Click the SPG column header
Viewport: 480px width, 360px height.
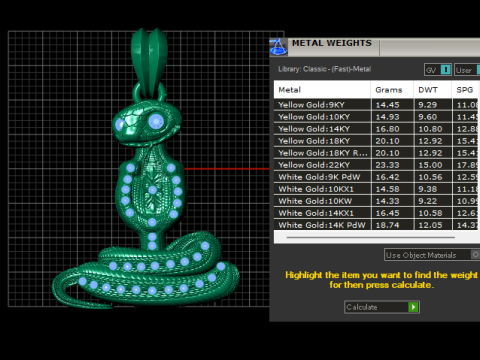coord(465,90)
